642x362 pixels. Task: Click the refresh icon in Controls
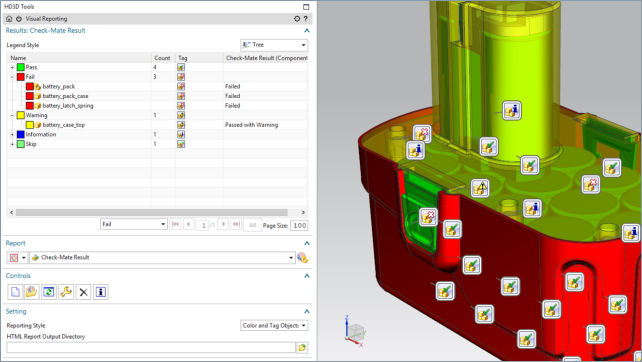[x=49, y=292]
